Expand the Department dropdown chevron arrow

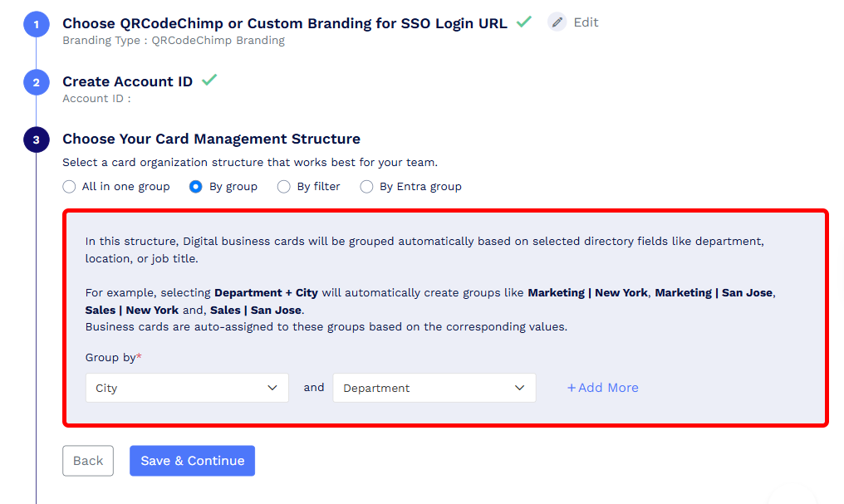point(519,388)
